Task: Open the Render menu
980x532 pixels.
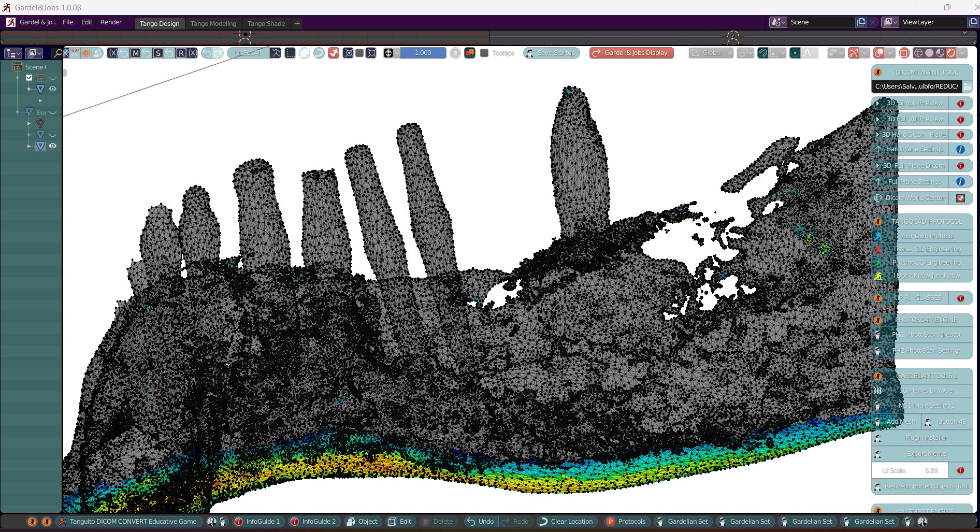Action: tap(111, 22)
